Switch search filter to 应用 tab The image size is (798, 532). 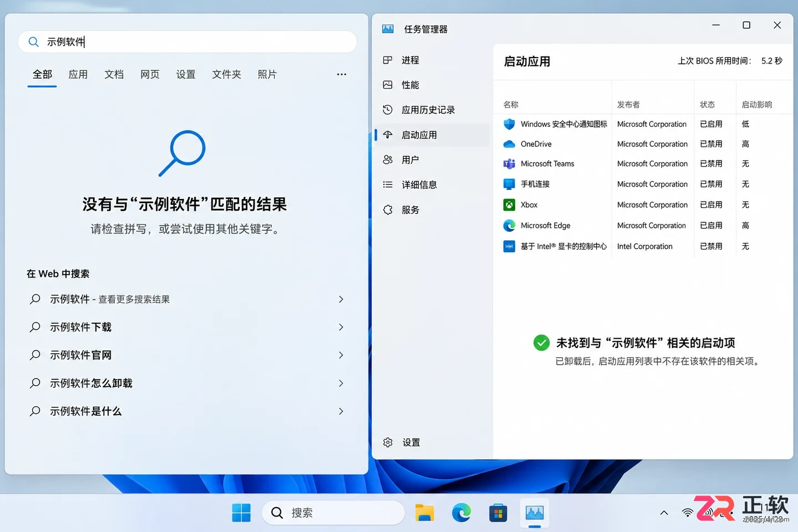point(78,74)
